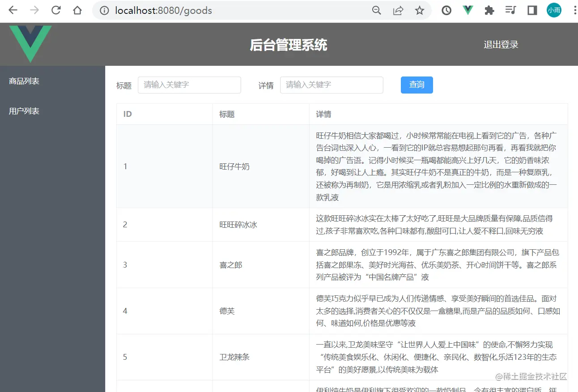Open the 小雨 profile avatar

(x=553, y=10)
